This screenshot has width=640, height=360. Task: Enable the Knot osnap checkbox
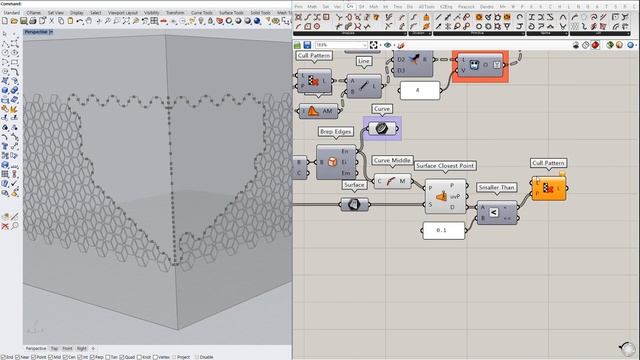[x=139, y=357]
